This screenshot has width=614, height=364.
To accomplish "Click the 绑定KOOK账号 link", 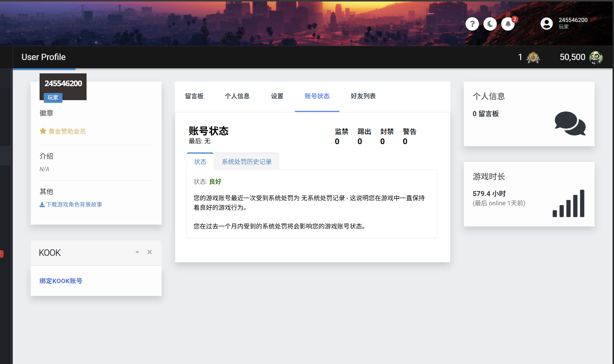I will coord(61,281).
